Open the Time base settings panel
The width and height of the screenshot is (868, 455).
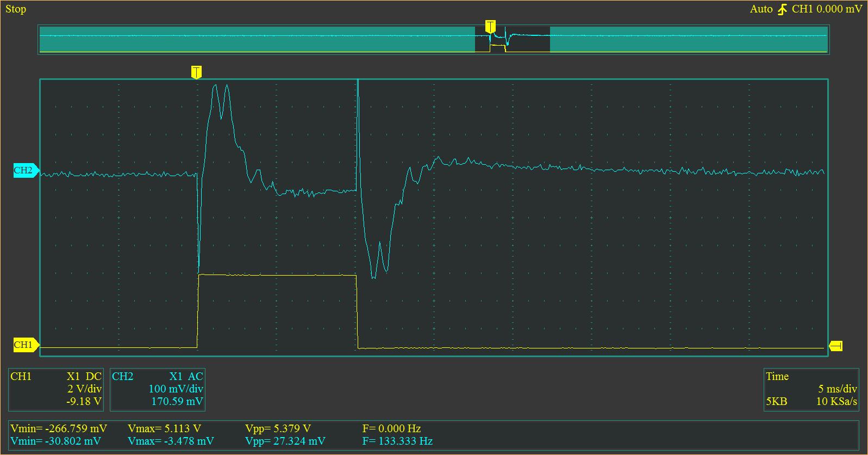coord(811,389)
